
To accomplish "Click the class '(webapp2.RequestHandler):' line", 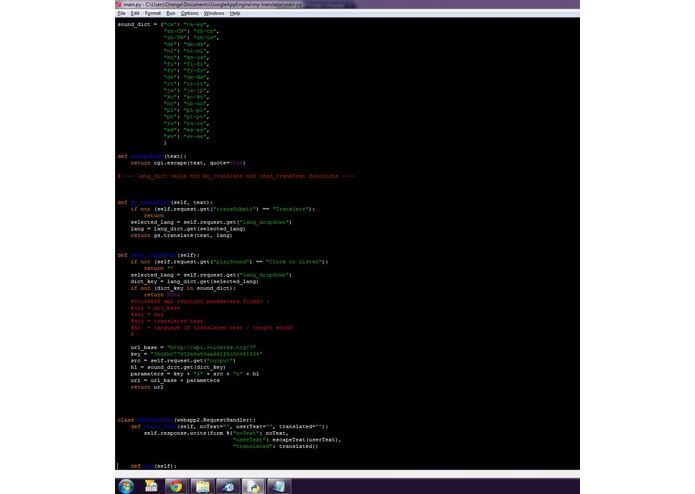I will pyautogui.click(x=187, y=420).
